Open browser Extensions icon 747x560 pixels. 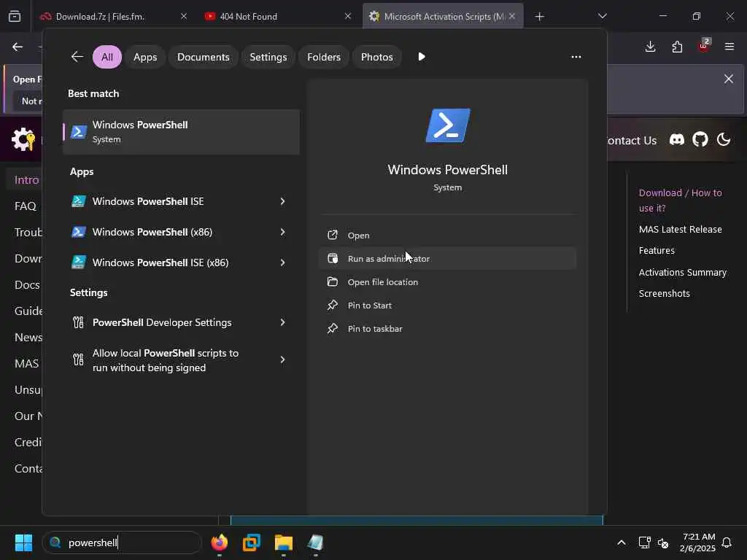677,46
